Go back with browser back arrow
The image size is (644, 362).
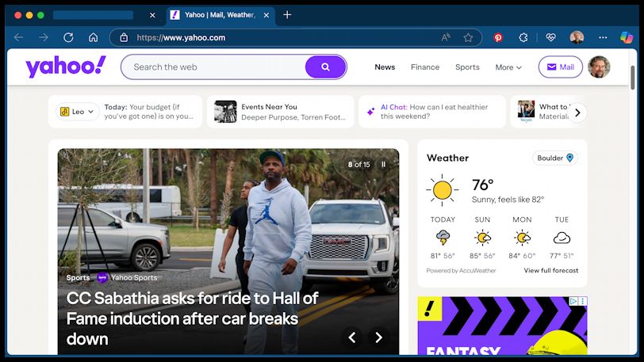coord(18,38)
